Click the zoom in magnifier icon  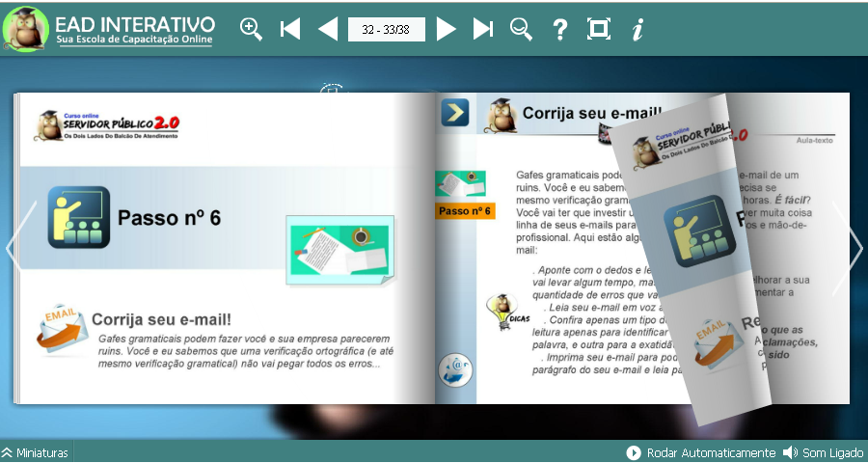(x=251, y=29)
